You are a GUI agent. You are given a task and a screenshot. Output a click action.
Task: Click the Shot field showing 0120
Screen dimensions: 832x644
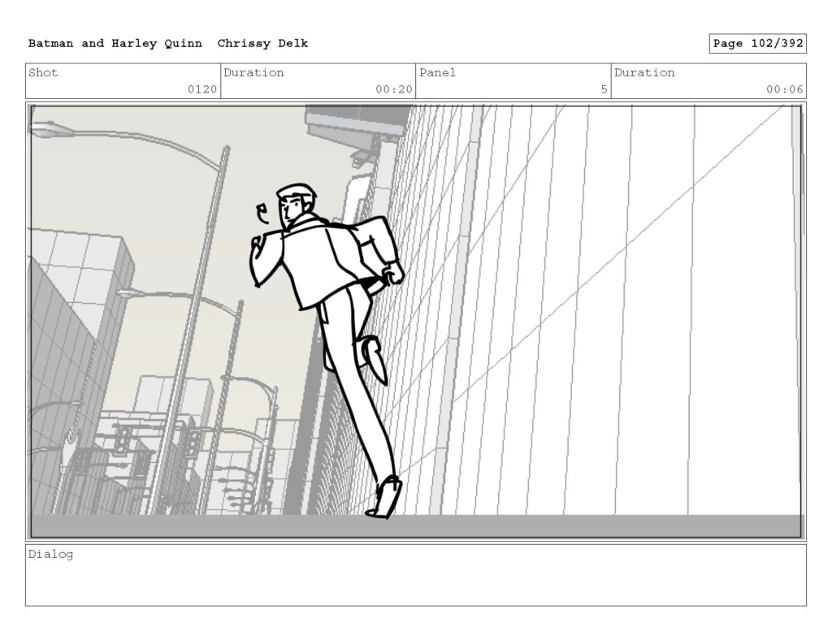coord(123,81)
